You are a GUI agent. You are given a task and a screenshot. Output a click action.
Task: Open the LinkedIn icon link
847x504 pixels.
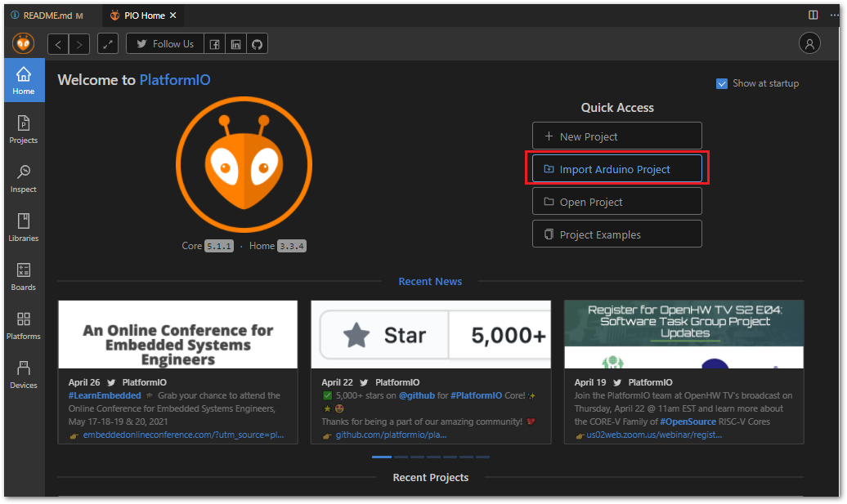[236, 44]
